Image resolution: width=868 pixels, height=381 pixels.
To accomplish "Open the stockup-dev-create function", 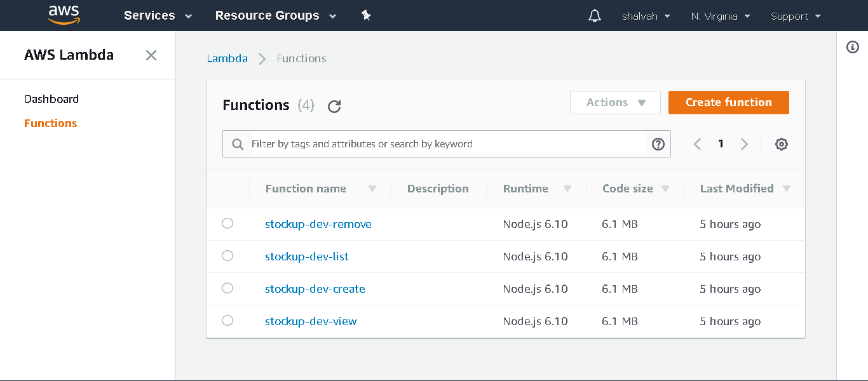I will [315, 289].
